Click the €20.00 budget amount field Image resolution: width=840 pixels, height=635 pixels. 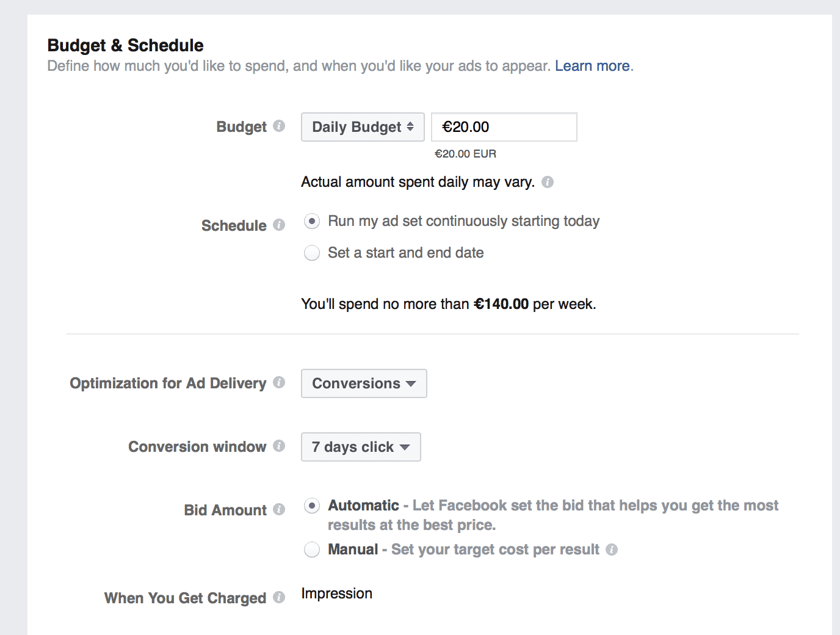point(504,127)
